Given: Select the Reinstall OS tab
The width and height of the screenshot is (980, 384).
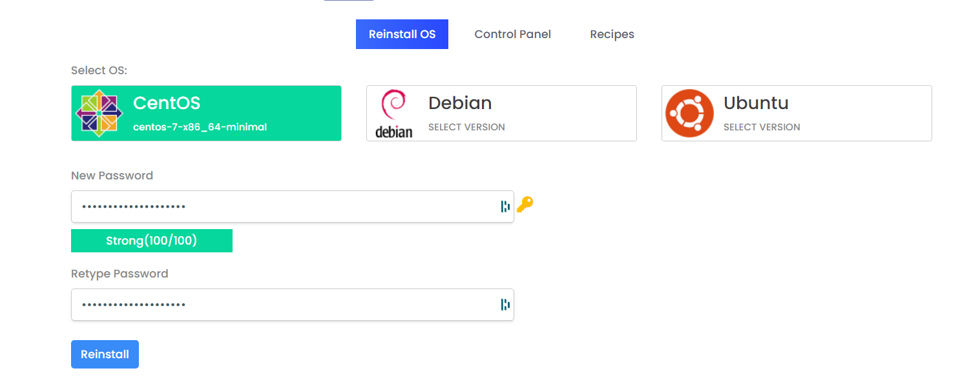Looking at the screenshot, I should click(402, 34).
